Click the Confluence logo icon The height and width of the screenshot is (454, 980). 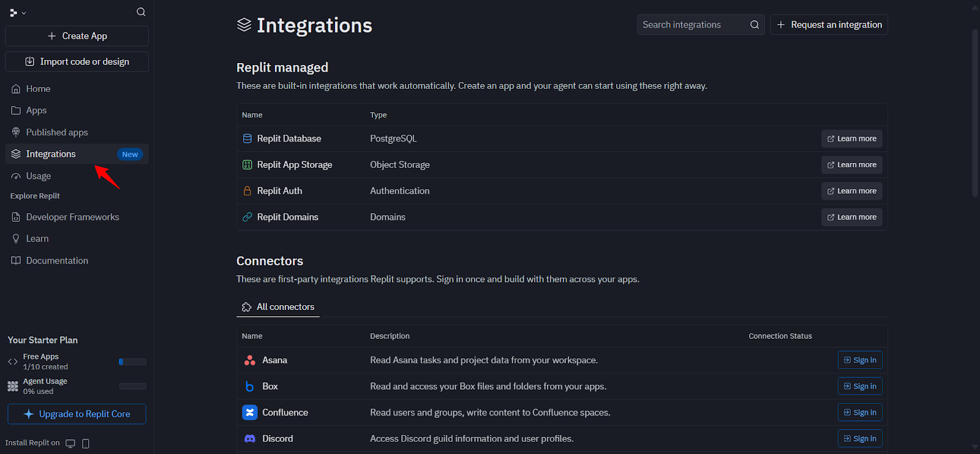coord(250,412)
